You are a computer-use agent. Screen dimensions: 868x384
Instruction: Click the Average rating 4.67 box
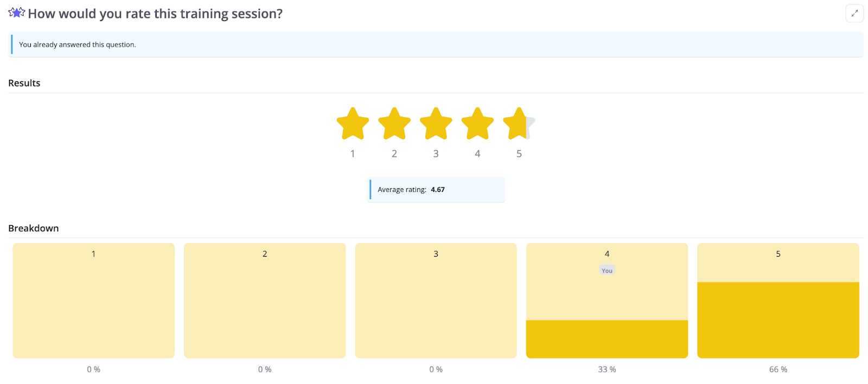[x=436, y=190]
